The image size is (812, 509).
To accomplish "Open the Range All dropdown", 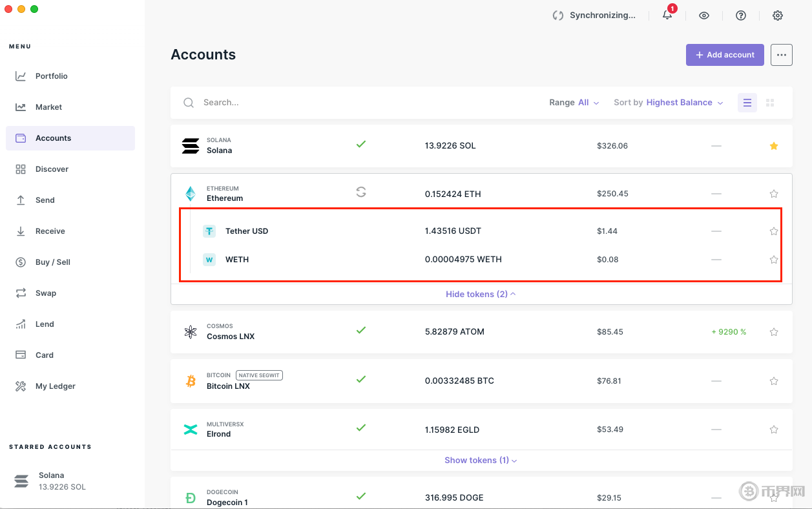I will tap(574, 103).
